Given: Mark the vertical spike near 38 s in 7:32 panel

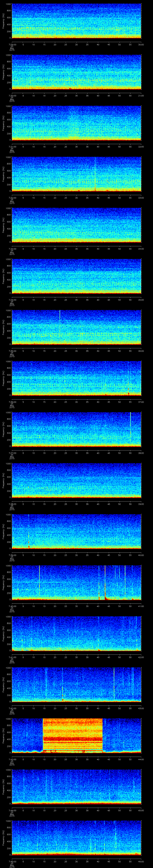Looking at the screenshot, I should pos(95,174).
